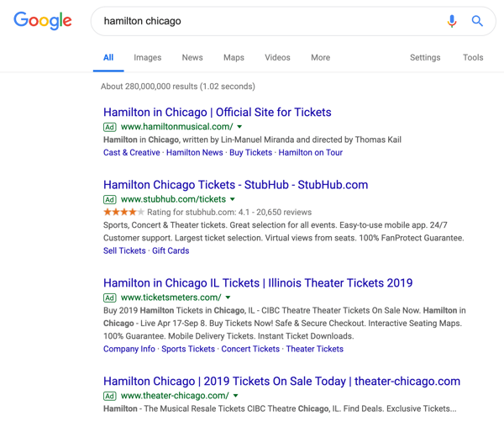Click the magnifying glass search icon
Viewport: 504px width, 432px height.
pos(477,21)
